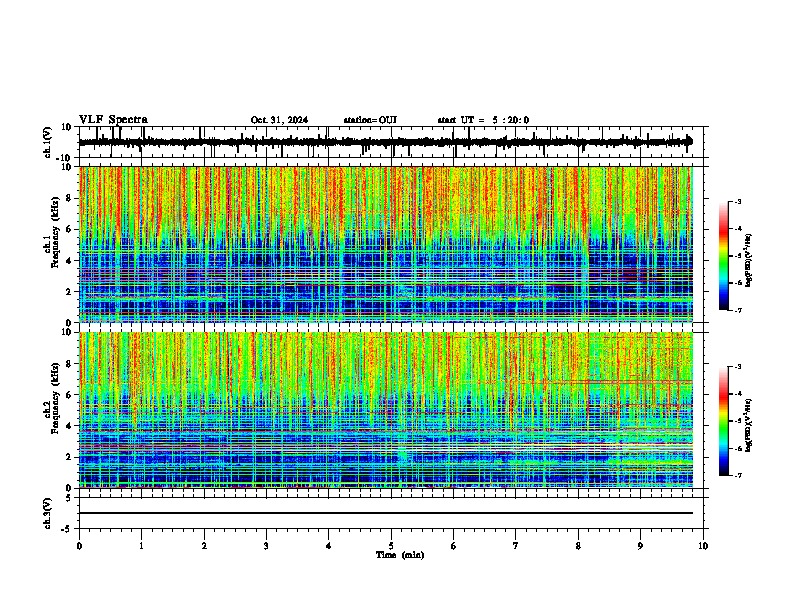Click the ch.3 flat voltage line panel
Image resolution: width=792 pixels, height=612 pixels.
click(391, 513)
